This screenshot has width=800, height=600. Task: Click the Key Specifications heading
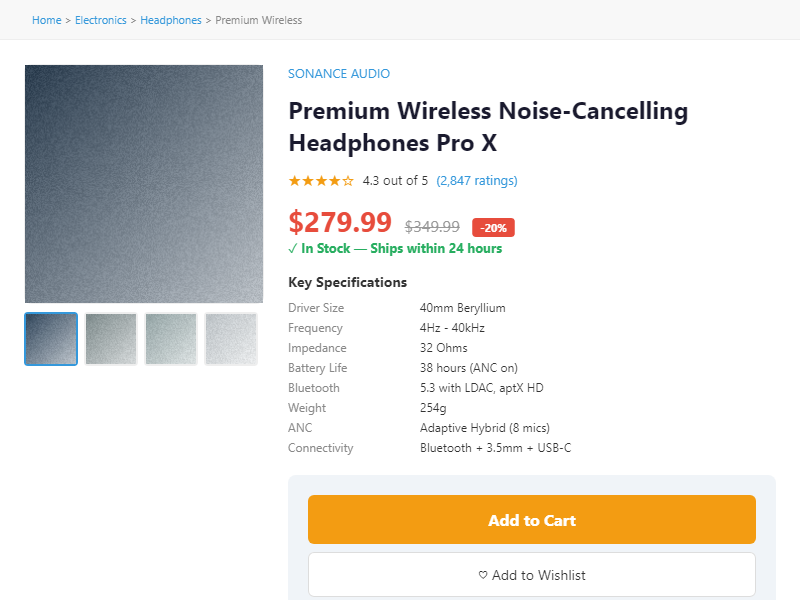click(x=348, y=282)
